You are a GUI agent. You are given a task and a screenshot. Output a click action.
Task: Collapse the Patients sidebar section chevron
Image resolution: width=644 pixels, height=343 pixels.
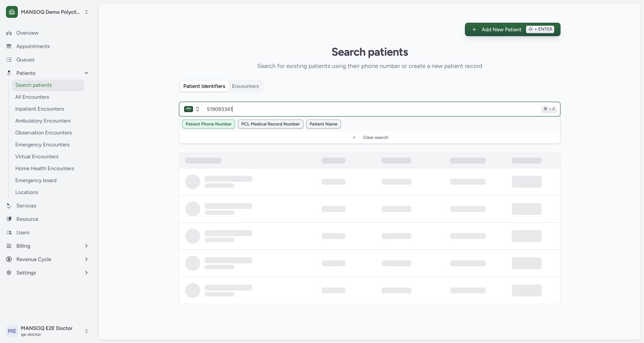[x=86, y=73]
